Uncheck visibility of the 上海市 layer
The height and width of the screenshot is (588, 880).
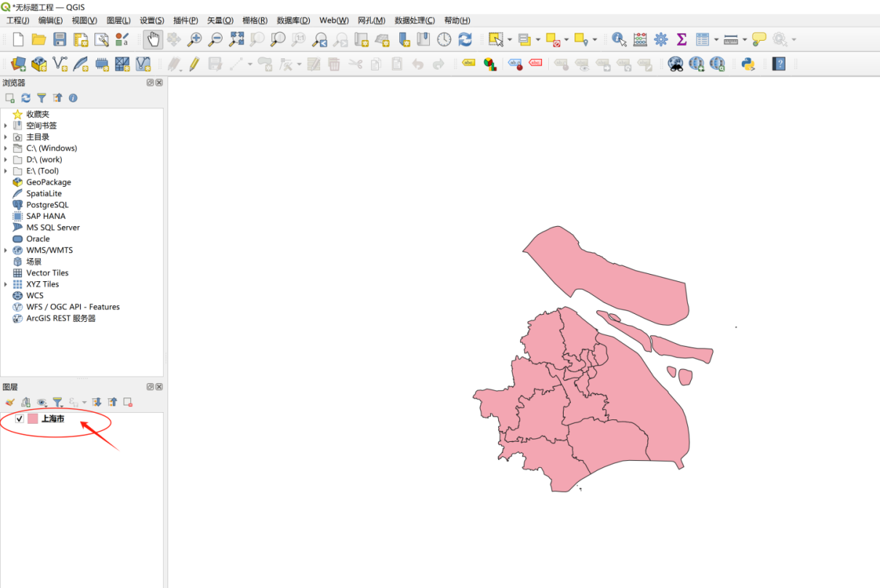[x=20, y=419]
